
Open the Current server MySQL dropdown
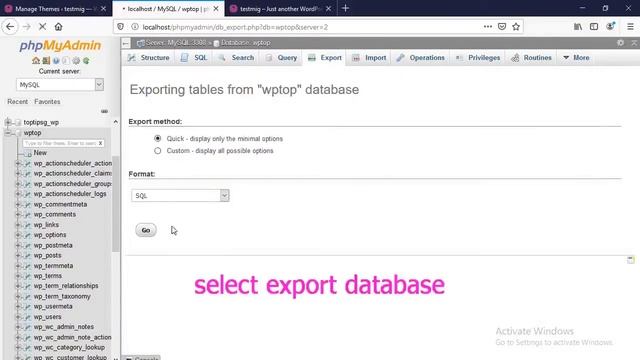pyautogui.click(x=60, y=84)
